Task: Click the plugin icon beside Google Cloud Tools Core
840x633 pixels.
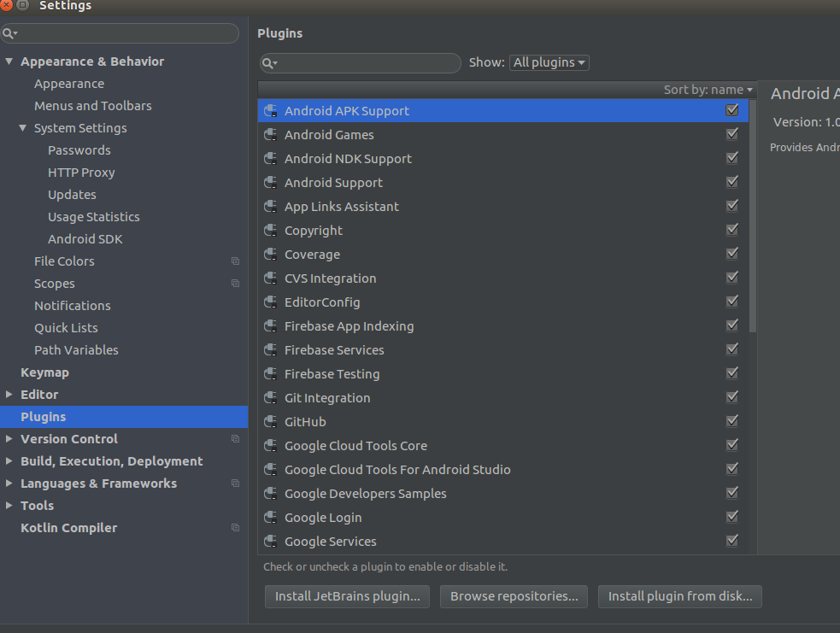Action: click(271, 446)
